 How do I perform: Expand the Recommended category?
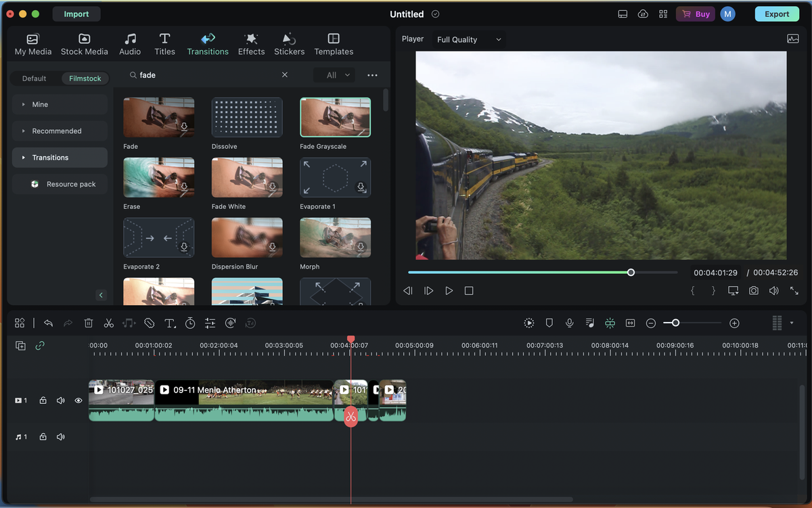[x=60, y=131]
